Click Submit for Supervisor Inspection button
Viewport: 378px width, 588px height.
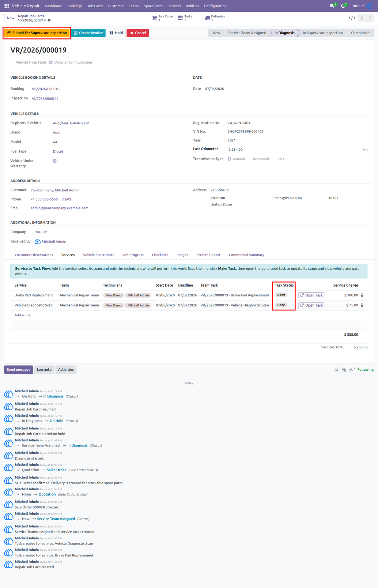37,33
